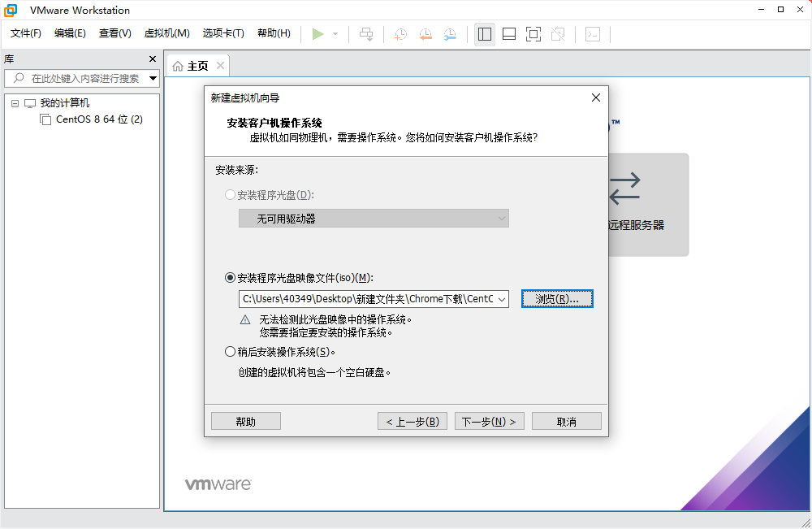
Task: Toggle the thumbnail bar icon
Action: pos(508,33)
